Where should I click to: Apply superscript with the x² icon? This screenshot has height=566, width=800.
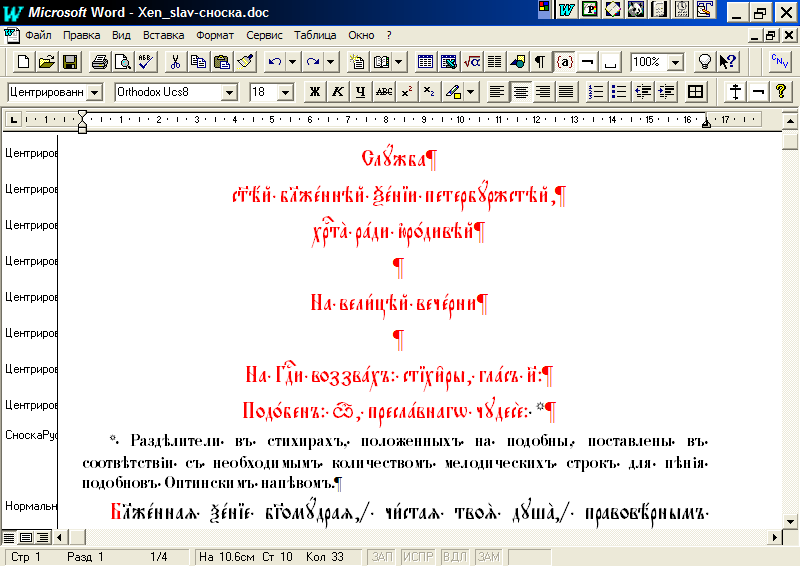(x=406, y=92)
